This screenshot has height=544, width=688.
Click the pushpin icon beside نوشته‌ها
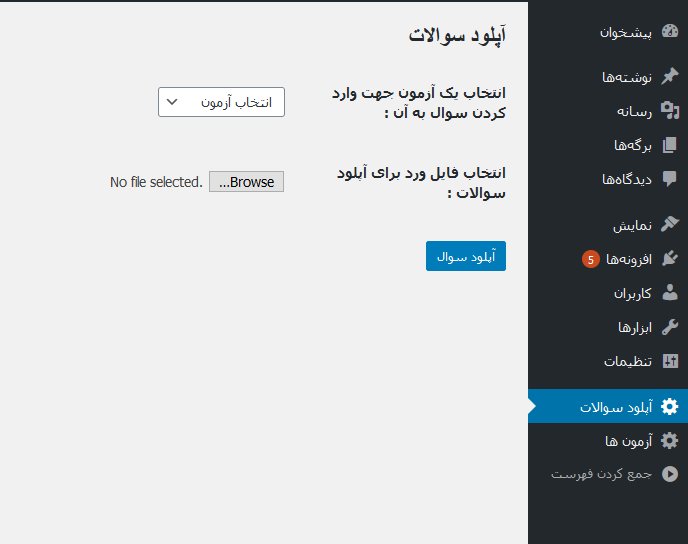(670, 77)
